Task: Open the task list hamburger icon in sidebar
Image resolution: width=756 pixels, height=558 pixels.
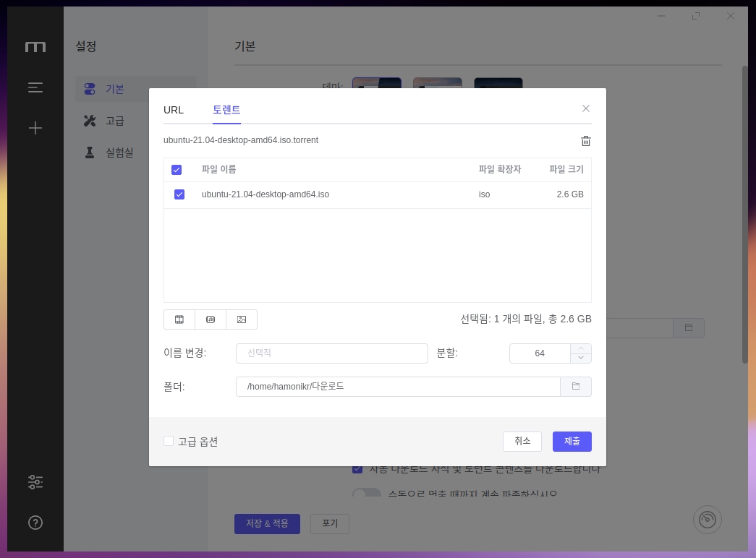Action: click(x=35, y=87)
